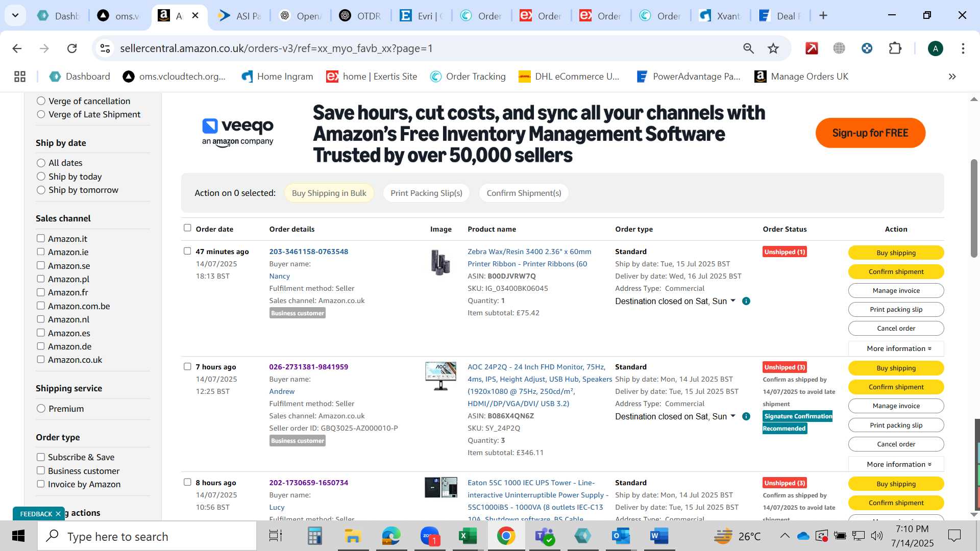
Task: Expand More information for the AOC monitor order
Action: point(896,464)
